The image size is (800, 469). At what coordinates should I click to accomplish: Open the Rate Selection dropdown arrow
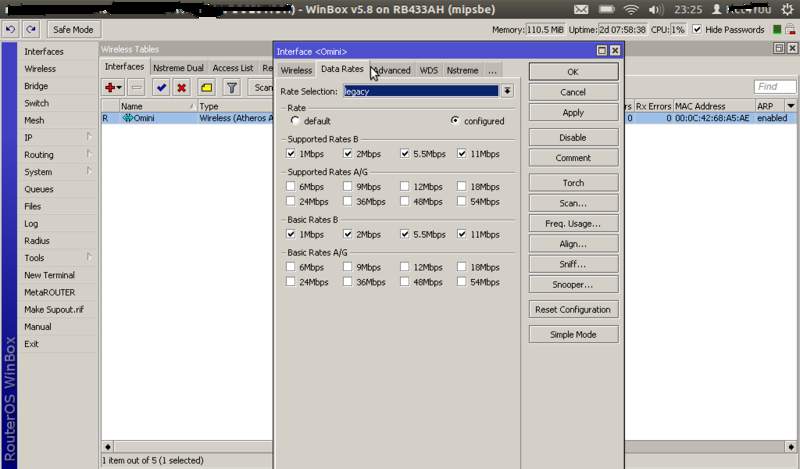pyautogui.click(x=507, y=91)
